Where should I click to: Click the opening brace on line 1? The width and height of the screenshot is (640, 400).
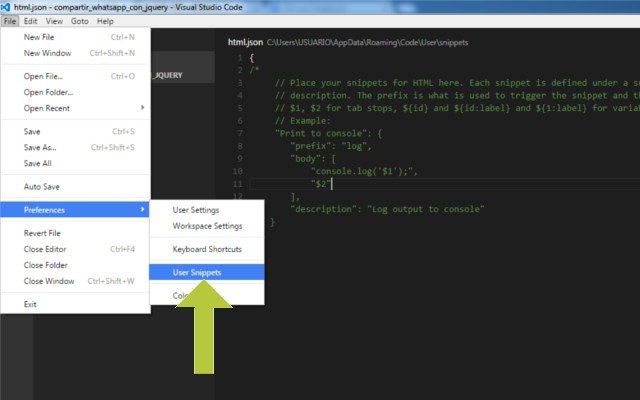[x=252, y=58]
